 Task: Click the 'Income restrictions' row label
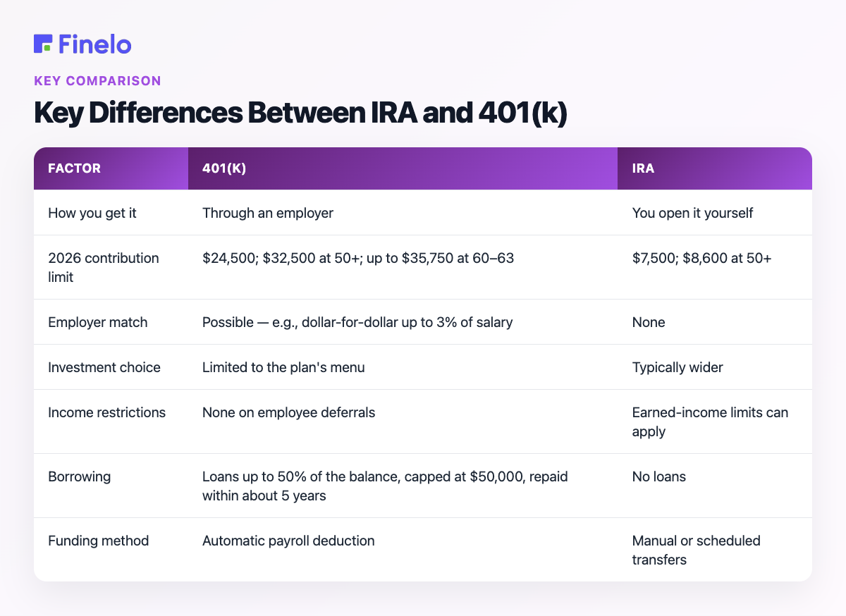[111, 421]
